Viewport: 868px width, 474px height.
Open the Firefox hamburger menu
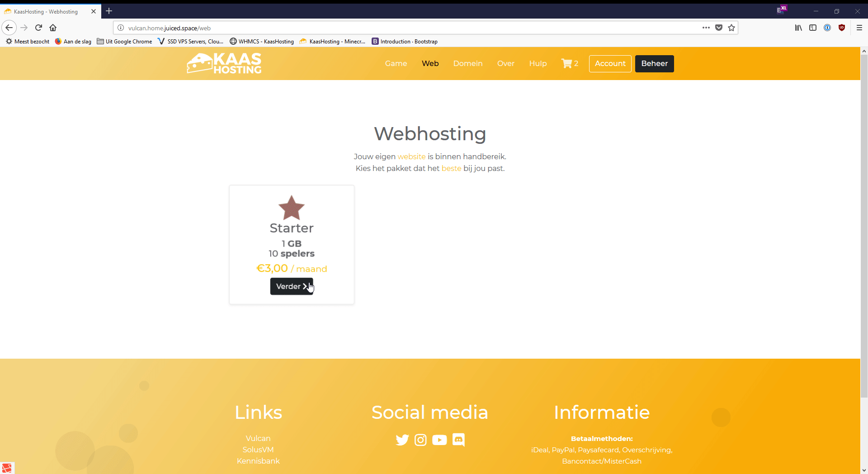click(x=859, y=28)
